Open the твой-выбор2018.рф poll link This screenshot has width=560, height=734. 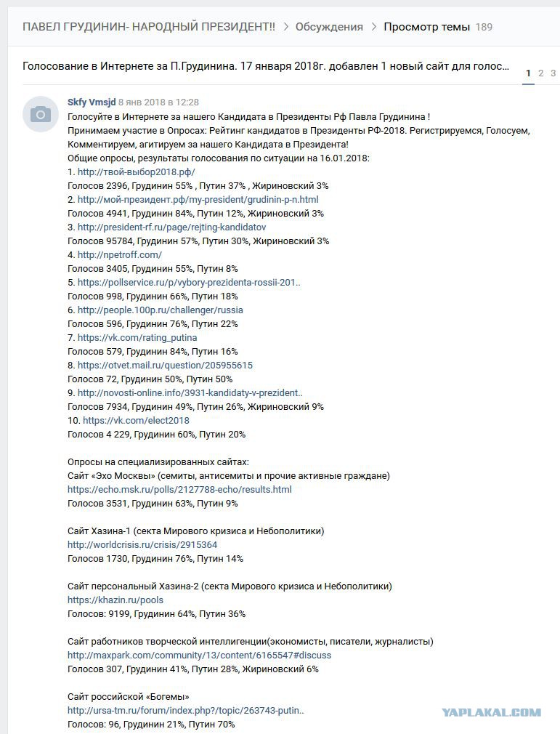pos(136,172)
